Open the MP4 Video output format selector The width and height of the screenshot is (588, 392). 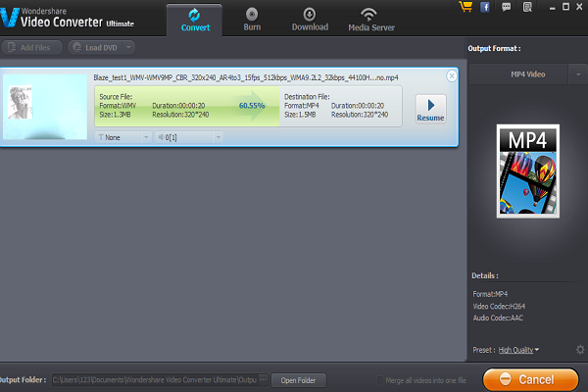[x=518, y=74]
